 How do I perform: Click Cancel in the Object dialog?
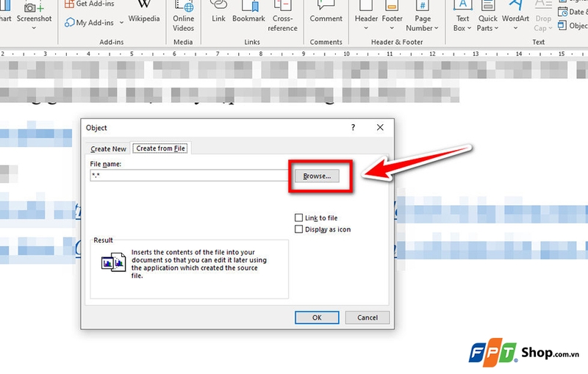click(367, 317)
